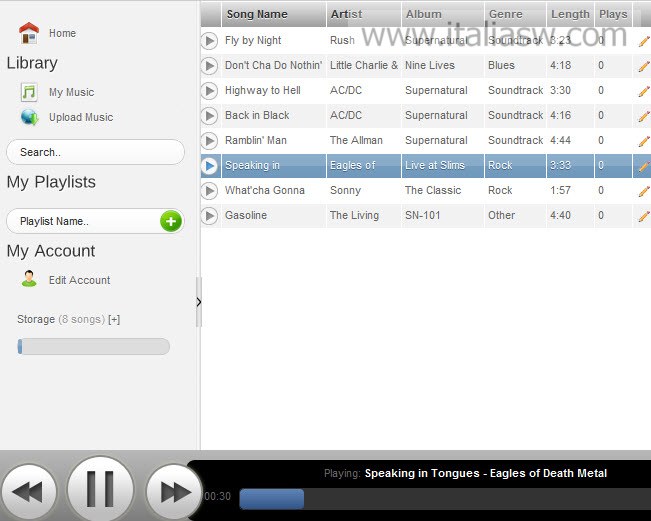The image size is (651, 521).
Task: Open Edit Account link
Action: (x=80, y=280)
